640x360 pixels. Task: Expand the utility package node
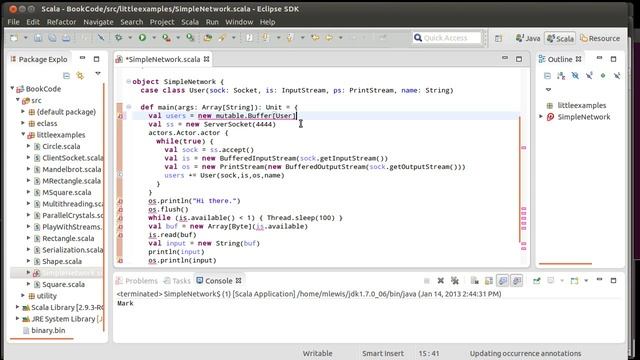click(x=23, y=295)
